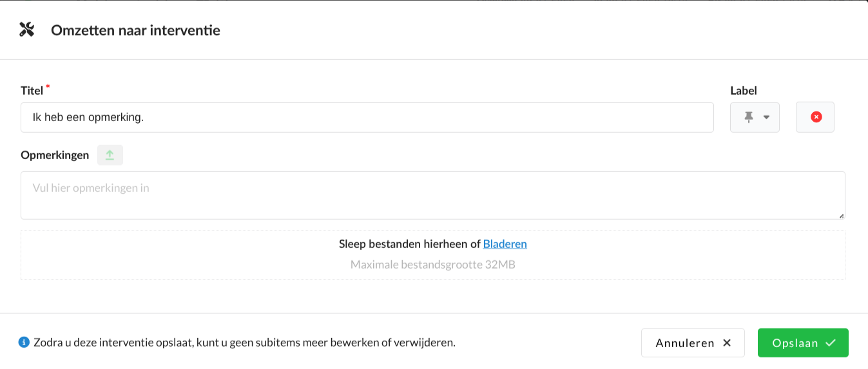Click the X icon inside Annuleren

tap(727, 343)
